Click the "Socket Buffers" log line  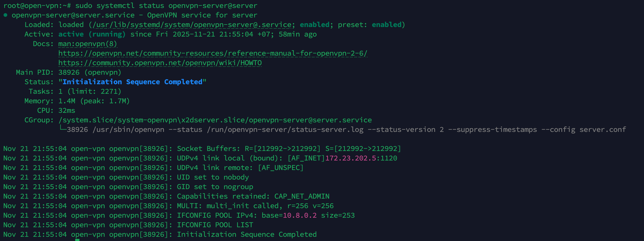coord(289,149)
